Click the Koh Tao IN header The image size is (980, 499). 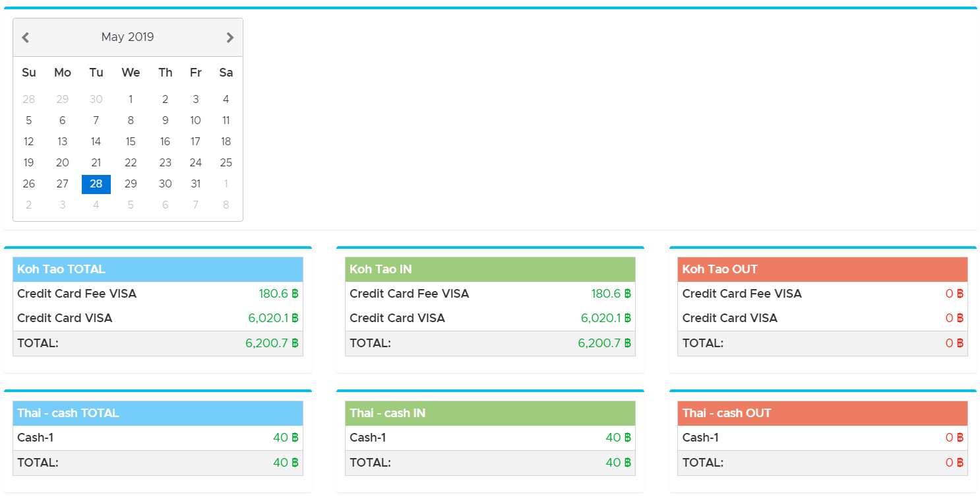pyautogui.click(x=490, y=269)
